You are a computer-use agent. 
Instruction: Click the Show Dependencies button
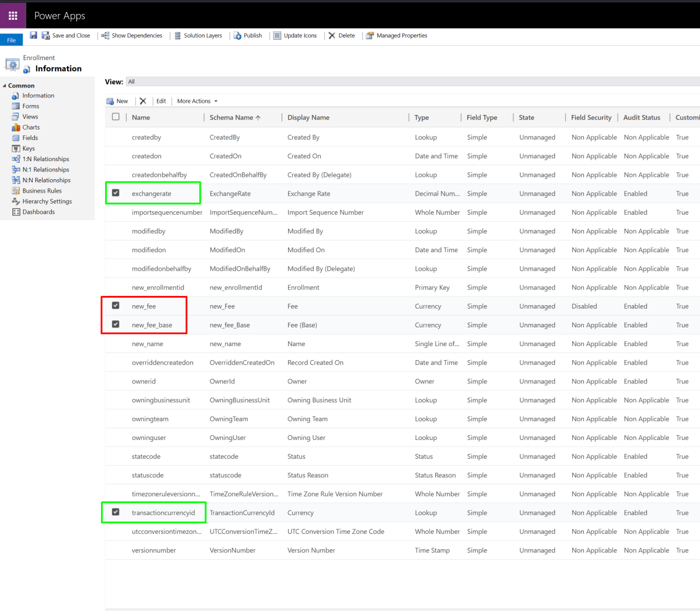(132, 36)
